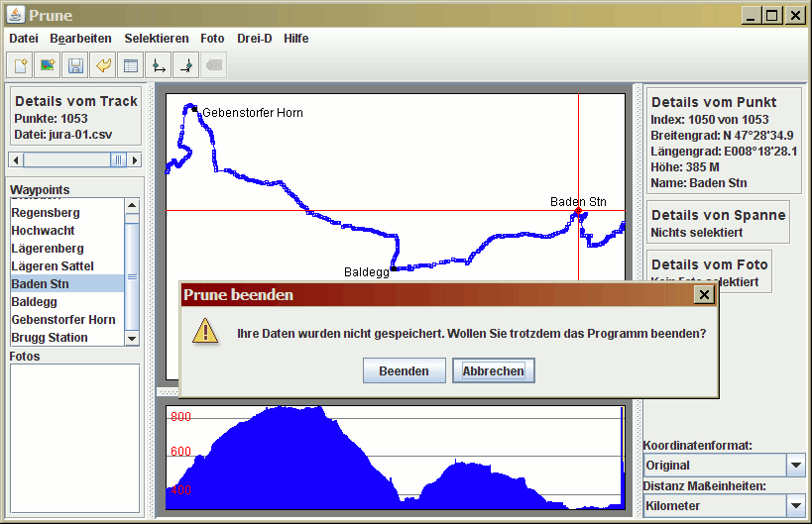
Task: Click the save floppy disk icon
Action: coord(74,66)
